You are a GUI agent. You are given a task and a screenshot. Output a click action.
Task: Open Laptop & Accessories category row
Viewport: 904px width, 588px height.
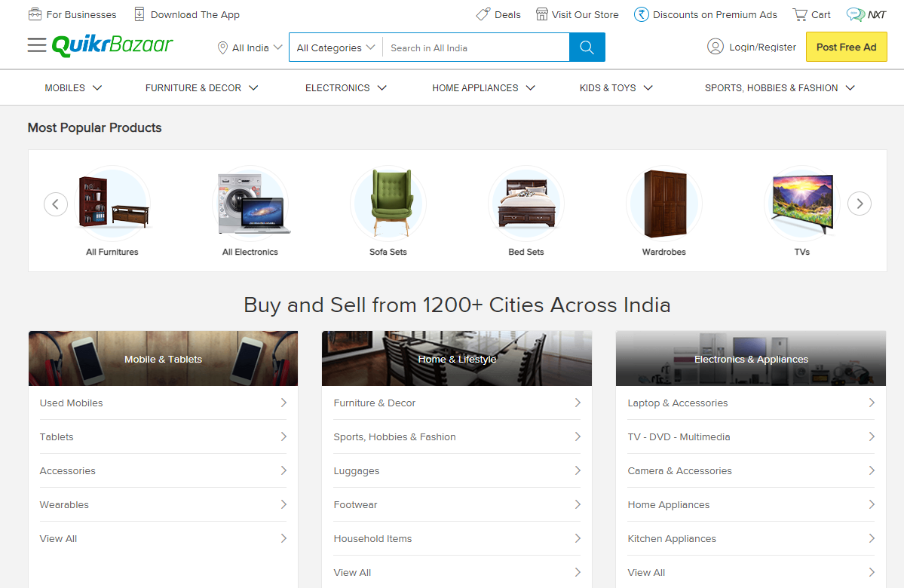[751, 403]
